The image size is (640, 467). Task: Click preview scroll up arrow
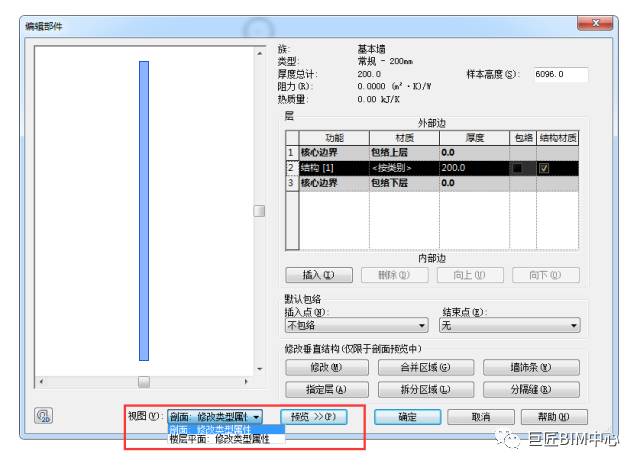[x=260, y=53]
